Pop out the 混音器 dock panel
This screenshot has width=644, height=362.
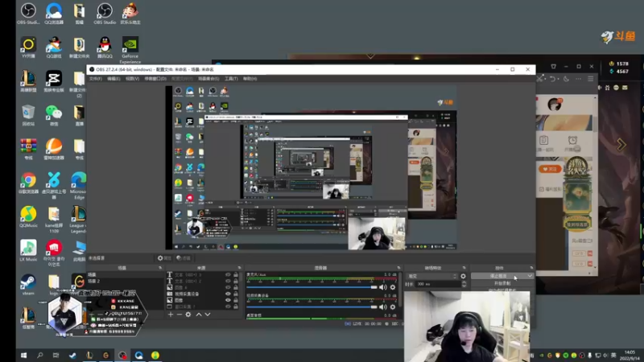pyautogui.click(x=398, y=268)
